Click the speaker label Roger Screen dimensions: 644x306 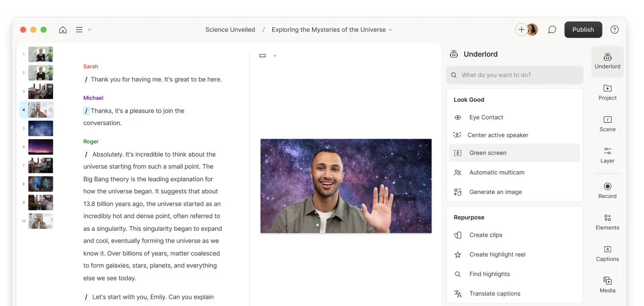91,141
